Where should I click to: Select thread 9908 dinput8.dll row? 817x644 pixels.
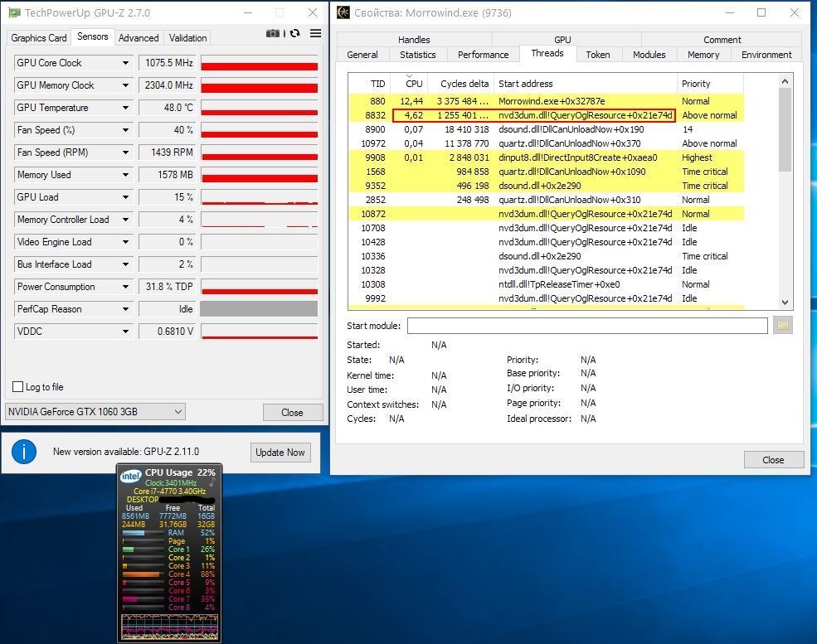[546, 157]
